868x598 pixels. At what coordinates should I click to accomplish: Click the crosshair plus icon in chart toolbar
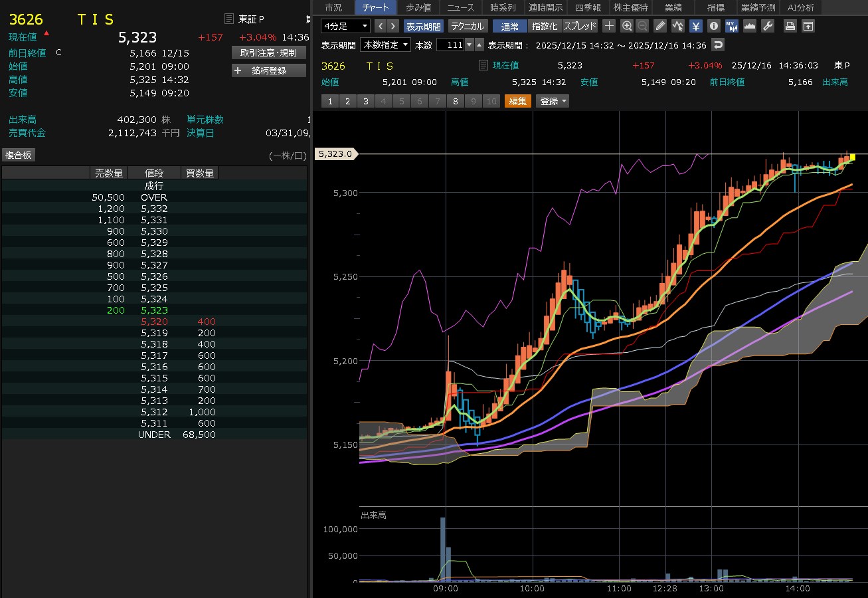(609, 26)
